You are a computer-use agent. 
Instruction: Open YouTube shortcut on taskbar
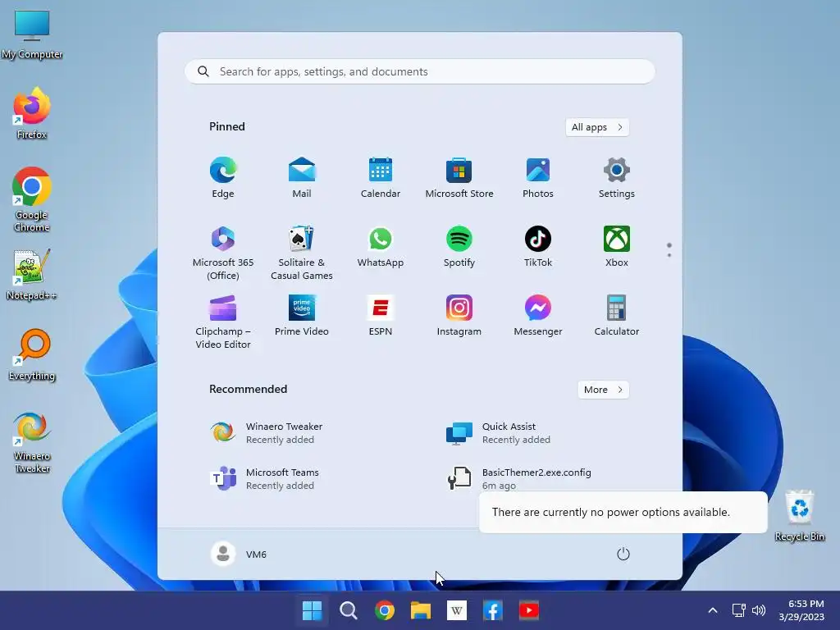529,610
